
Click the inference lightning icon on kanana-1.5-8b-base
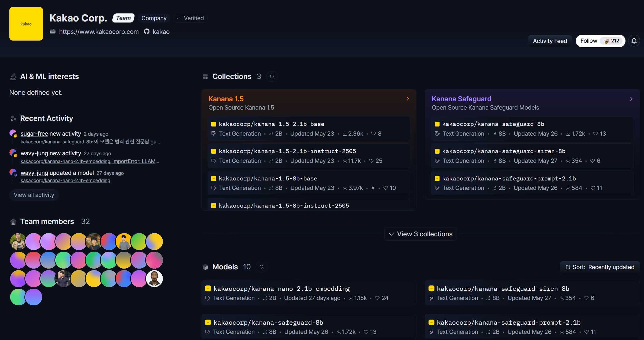pyautogui.click(x=373, y=188)
